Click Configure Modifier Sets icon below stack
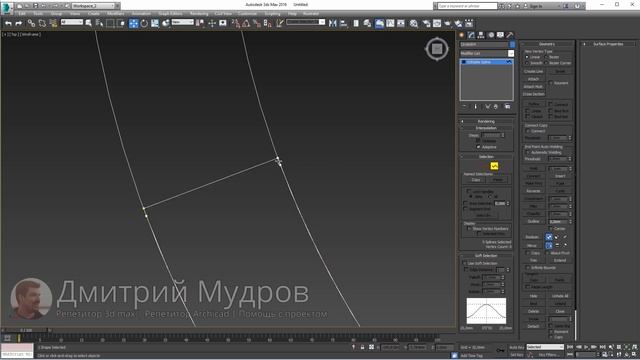 [507, 107]
